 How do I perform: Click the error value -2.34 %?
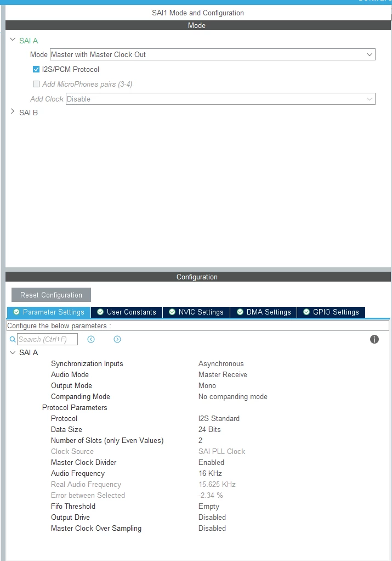click(211, 496)
